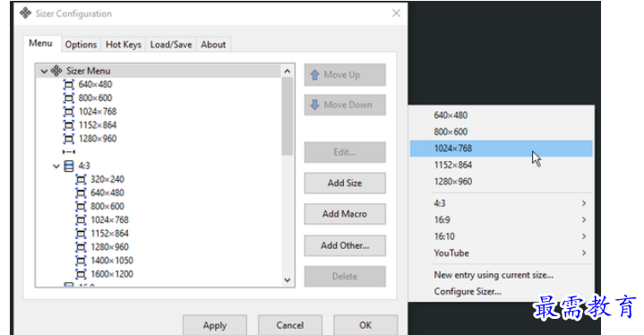The image size is (644, 335).
Task: Click the Add Size button
Action: coord(345,183)
